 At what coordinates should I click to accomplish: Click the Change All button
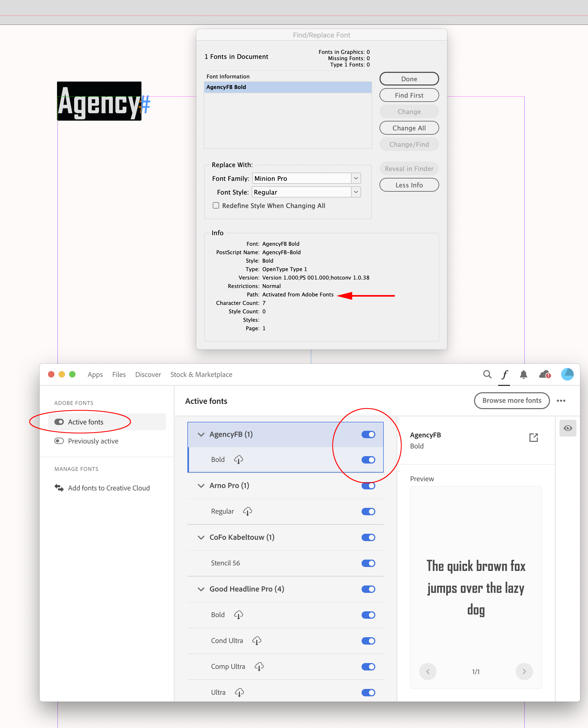pos(409,128)
